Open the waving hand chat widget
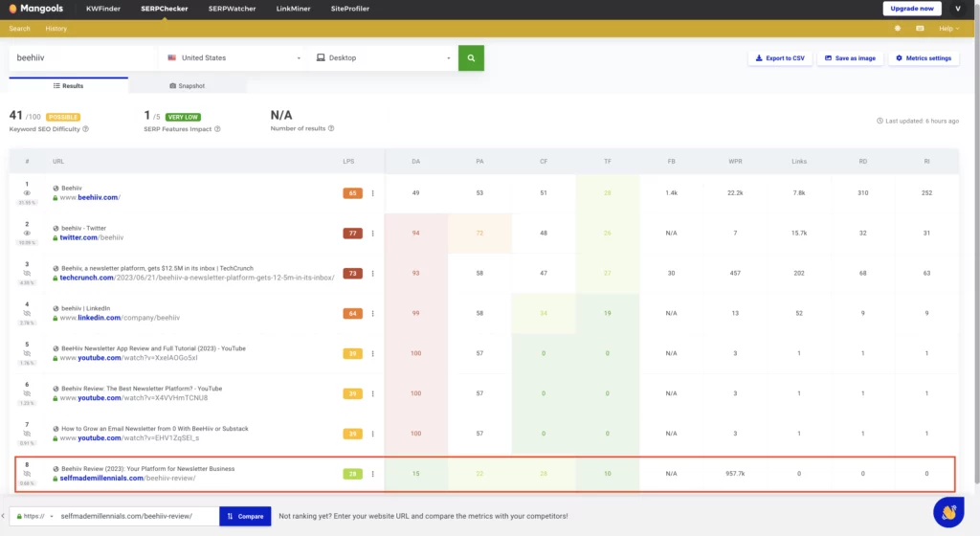The width and height of the screenshot is (980, 536). click(x=948, y=512)
